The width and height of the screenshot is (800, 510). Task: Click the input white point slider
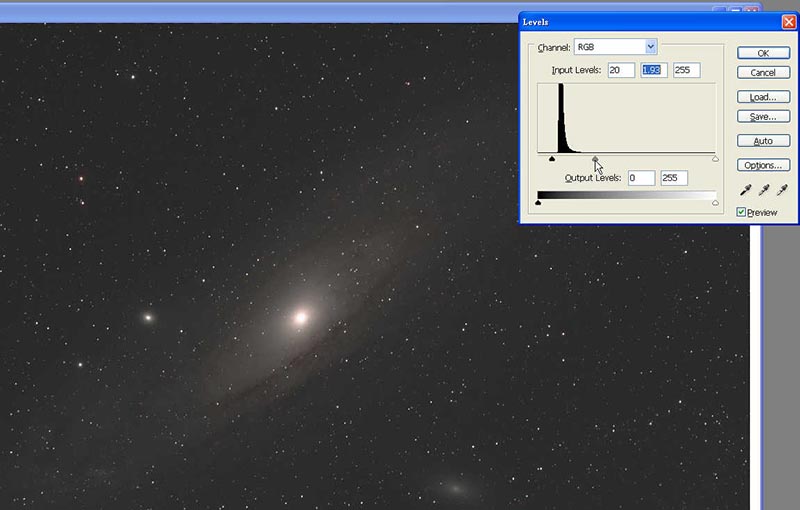(x=715, y=158)
